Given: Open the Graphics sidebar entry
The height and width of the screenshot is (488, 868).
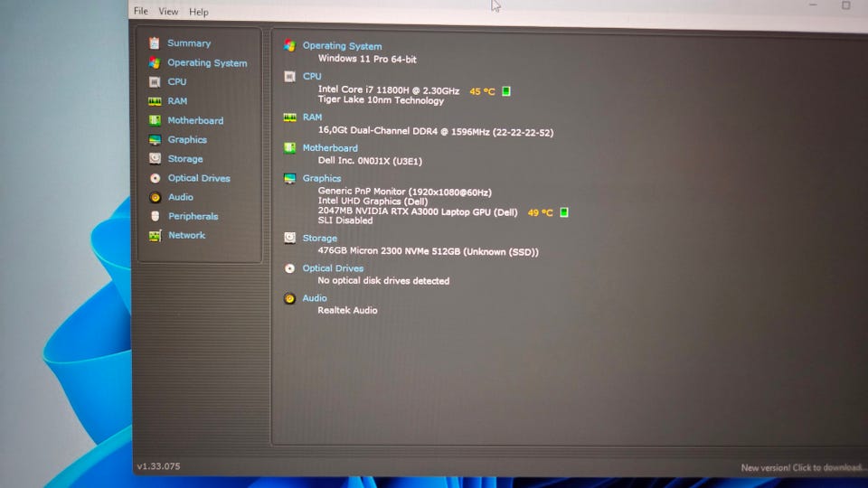Looking at the screenshot, I should (x=187, y=140).
